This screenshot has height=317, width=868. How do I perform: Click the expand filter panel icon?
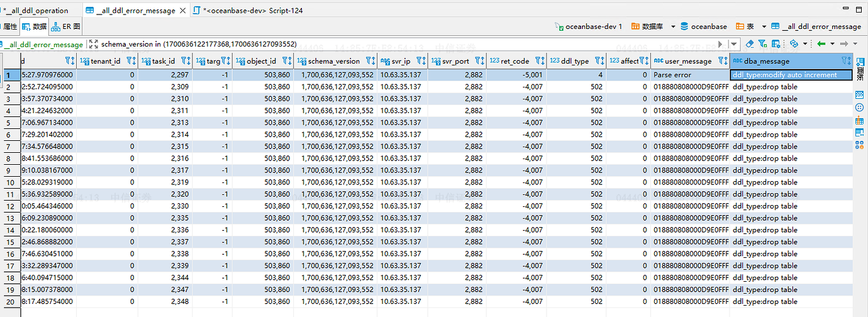(x=94, y=44)
